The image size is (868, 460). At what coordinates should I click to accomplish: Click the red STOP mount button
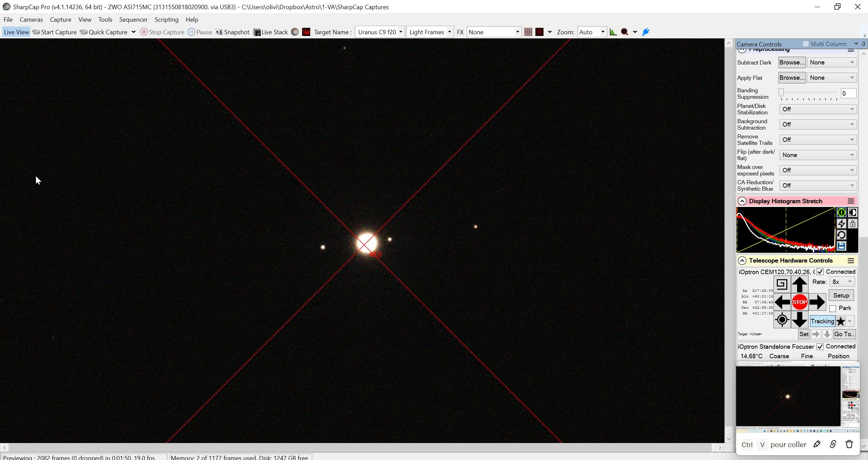pyautogui.click(x=799, y=302)
